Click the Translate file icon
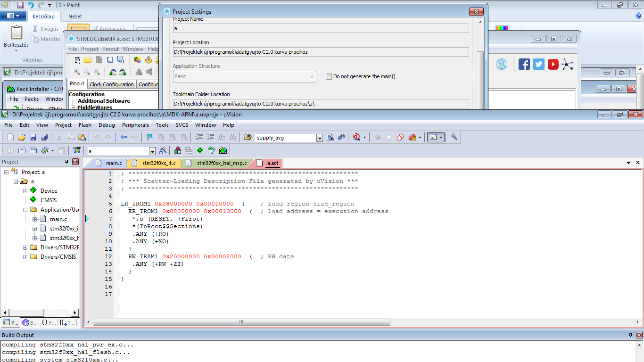The height and width of the screenshot is (362, 644). click(10, 150)
